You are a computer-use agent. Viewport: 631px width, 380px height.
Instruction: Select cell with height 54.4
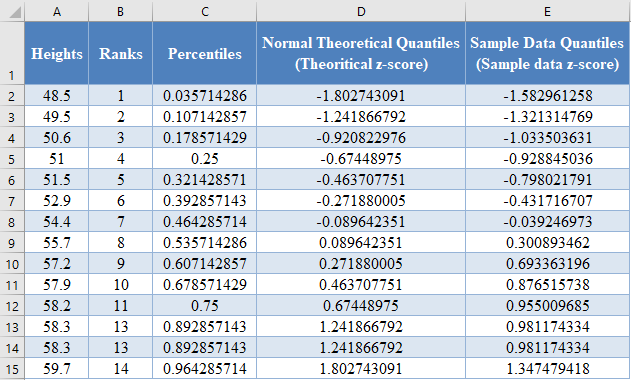(x=57, y=222)
